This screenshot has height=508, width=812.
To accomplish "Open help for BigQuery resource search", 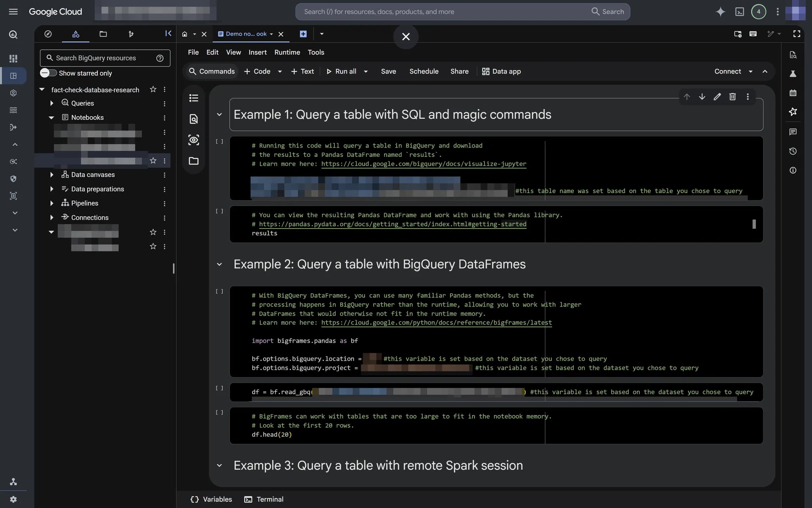I will (x=160, y=58).
